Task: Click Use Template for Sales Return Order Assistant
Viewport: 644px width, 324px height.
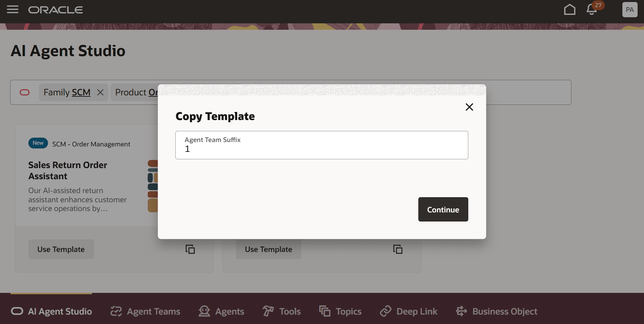Action: click(61, 249)
